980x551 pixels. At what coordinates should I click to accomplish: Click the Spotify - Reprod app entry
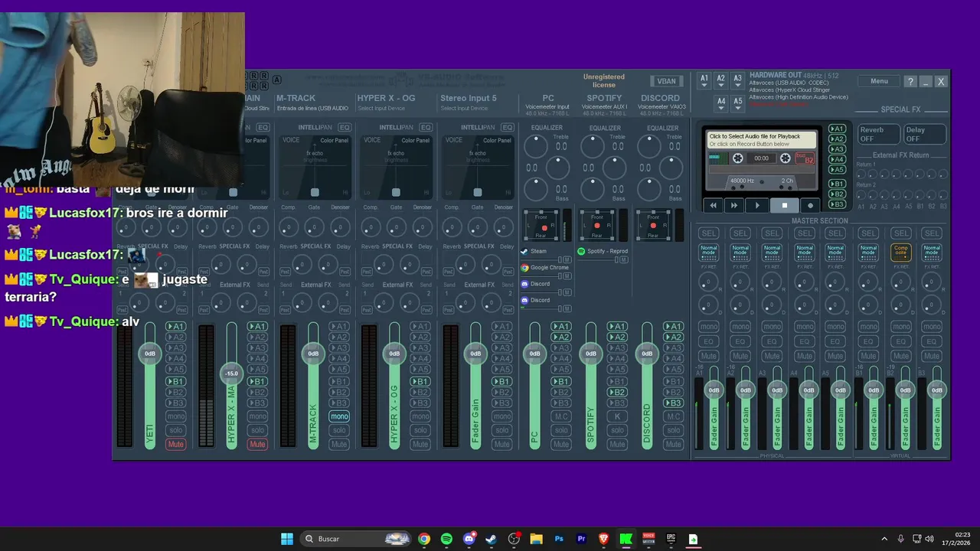click(x=603, y=251)
